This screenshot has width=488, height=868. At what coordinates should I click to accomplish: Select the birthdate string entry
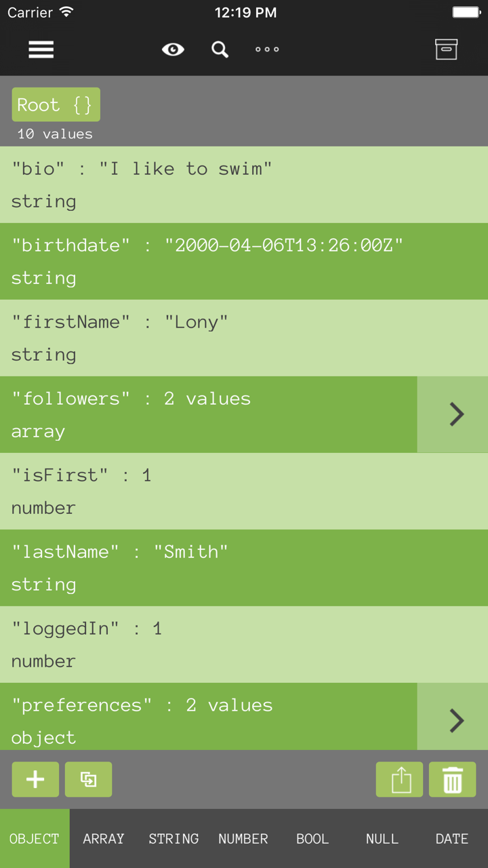click(x=203, y=261)
